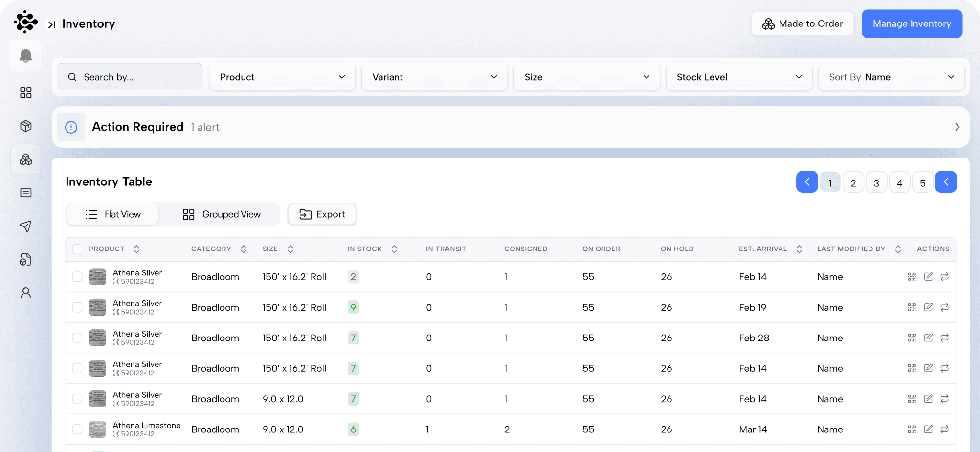Check the Athena Silver 9.0 x 12.0 row
The width and height of the screenshot is (980, 452).
[77, 399]
